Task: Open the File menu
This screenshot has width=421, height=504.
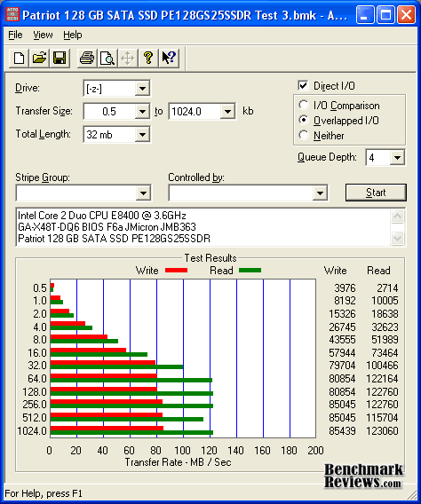Action: [x=15, y=35]
